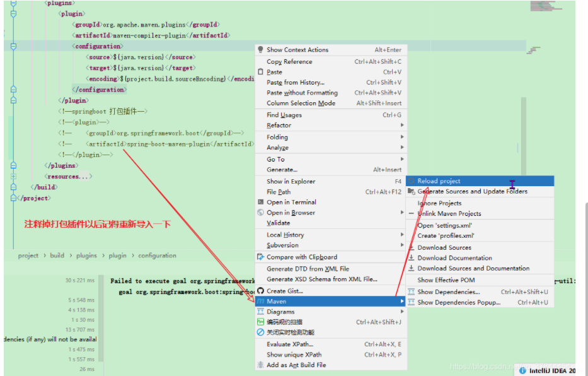Choose Ignore Projects in the Maven submenu
Screen dimensions: 588x376
(480, 203)
